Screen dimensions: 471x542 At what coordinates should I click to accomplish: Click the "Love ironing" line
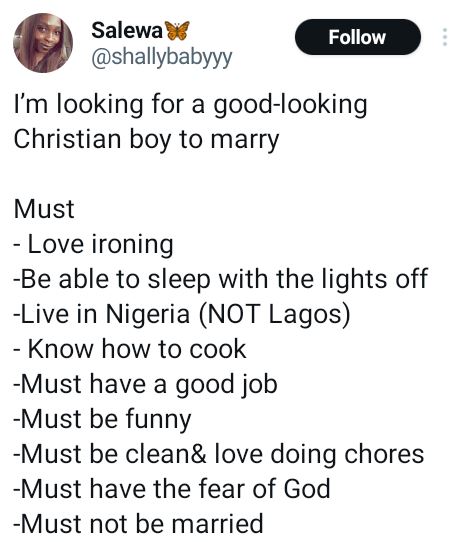(94, 245)
